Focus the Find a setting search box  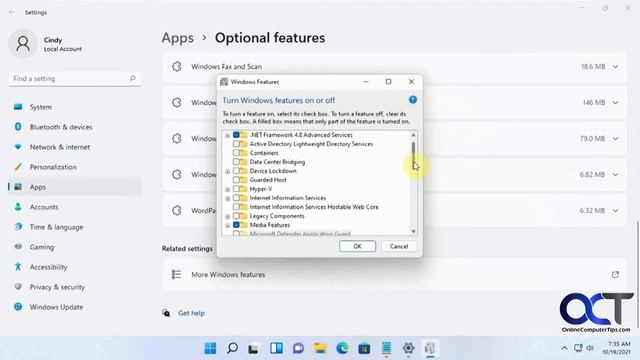(x=75, y=79)
